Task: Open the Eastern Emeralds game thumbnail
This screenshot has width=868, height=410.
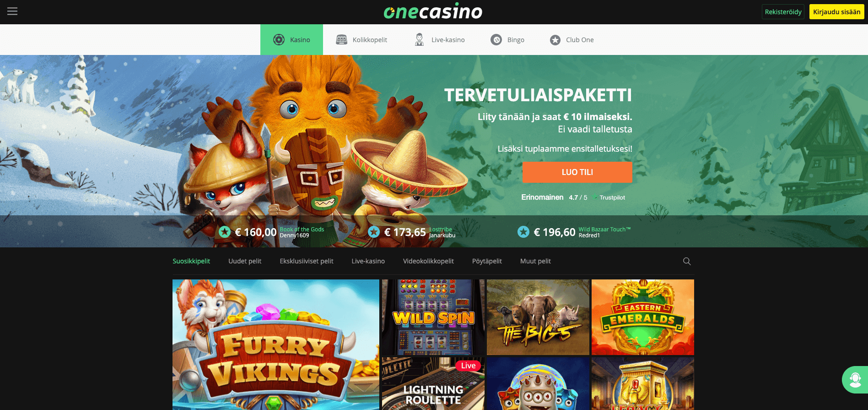Action: (x=642, y=317)
